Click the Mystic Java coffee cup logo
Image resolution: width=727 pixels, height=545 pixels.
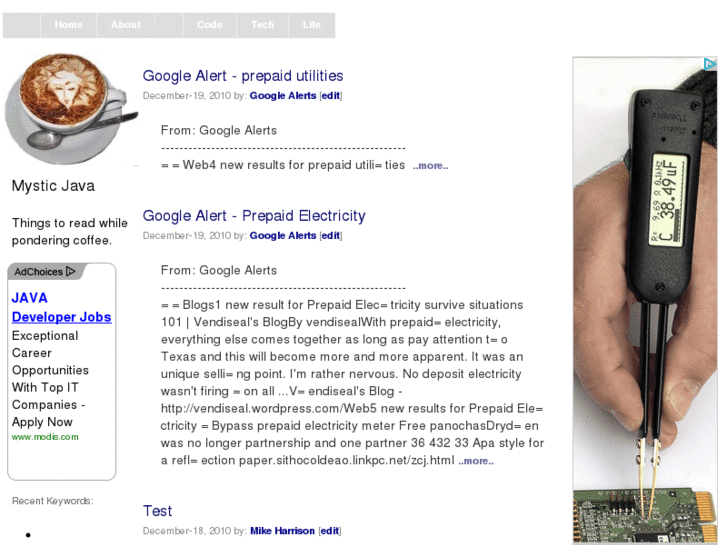[x=71, y=109]
